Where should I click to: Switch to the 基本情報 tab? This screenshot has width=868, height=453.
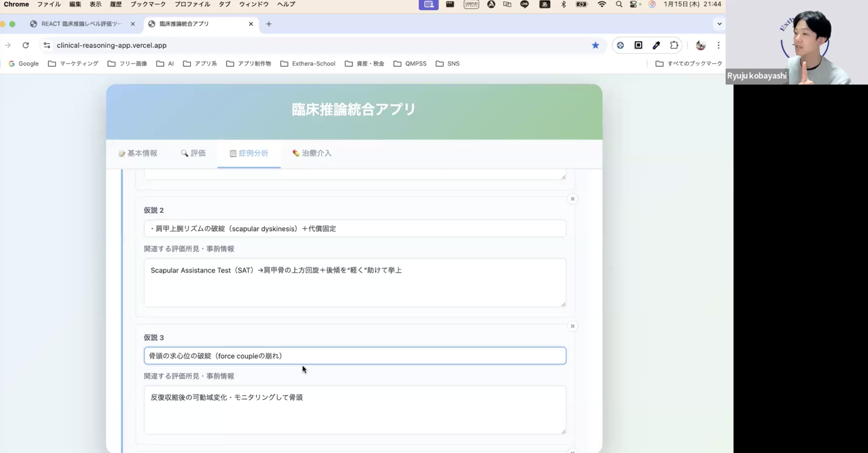coord(138,153)
